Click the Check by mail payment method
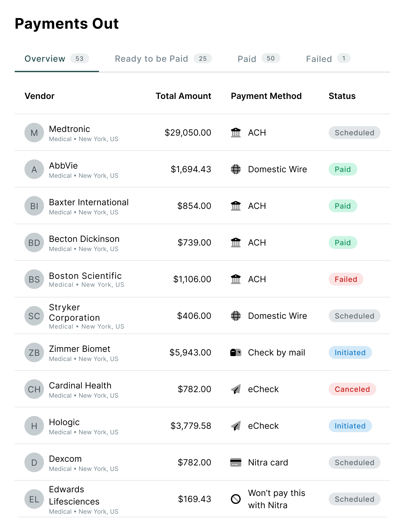 (277, 352)
